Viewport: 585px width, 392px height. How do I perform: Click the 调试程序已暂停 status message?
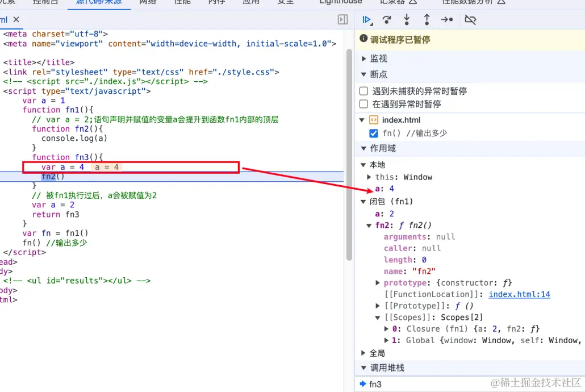click(x=400, y=40)
